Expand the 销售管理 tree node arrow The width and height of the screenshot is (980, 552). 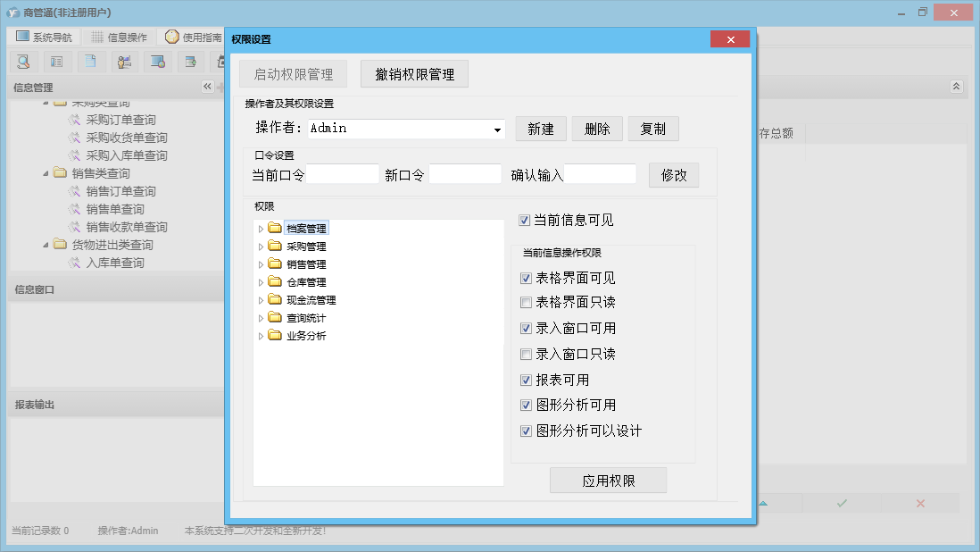click(x=261, y=265)
